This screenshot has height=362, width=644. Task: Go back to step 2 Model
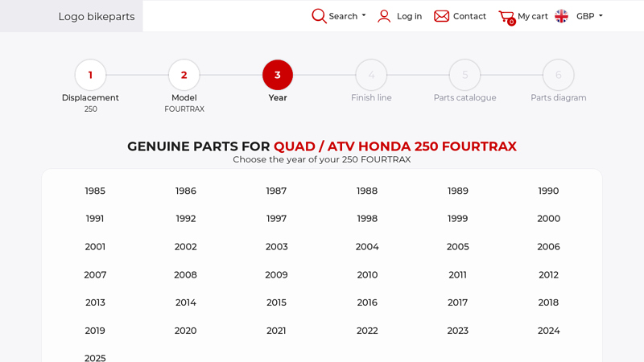[x=184, y=75]
